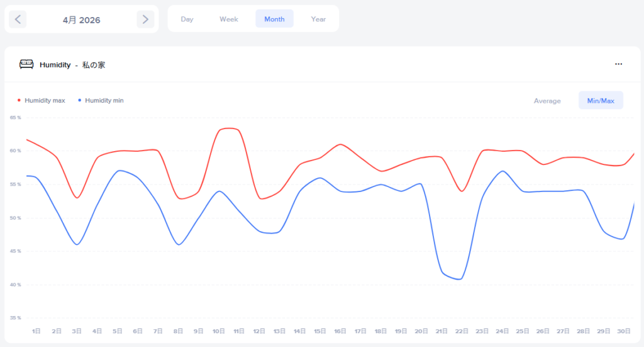The width and height of the screenshot is (644, 347).
Task: Click the Humidity - 私の家 card title
Action: [x=72, y=65]
